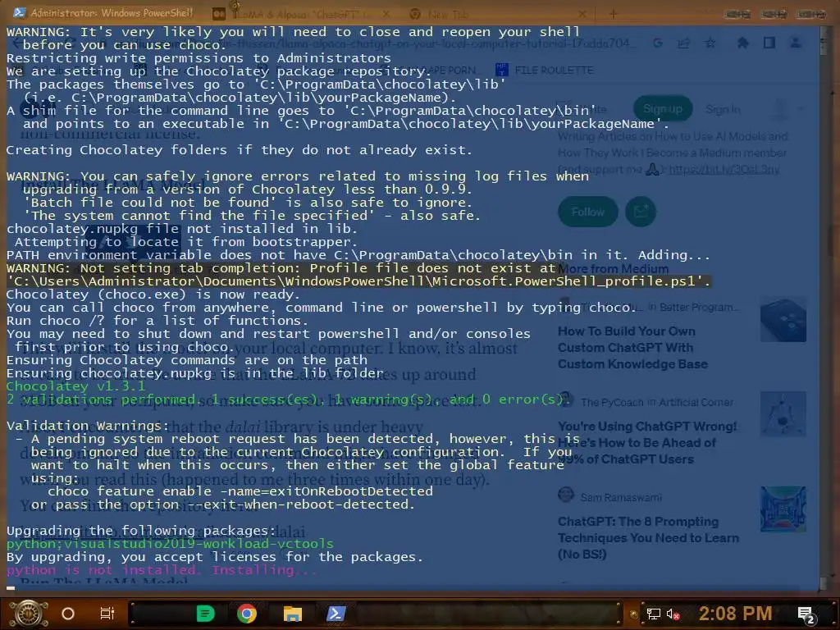This screenshot has width=840, height=630.
Task: Click the network icon in the system tray
Action: [654, 614]
